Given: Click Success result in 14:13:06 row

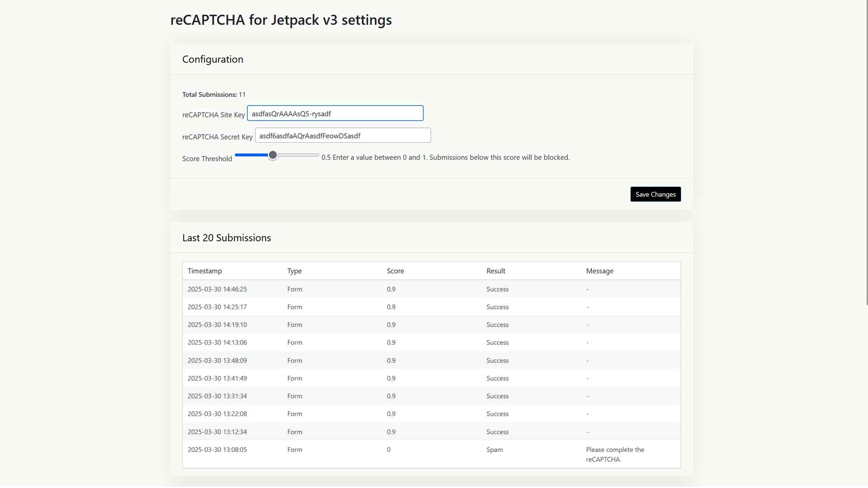Looking at the screenshot, I should click(x=497, y=343).
